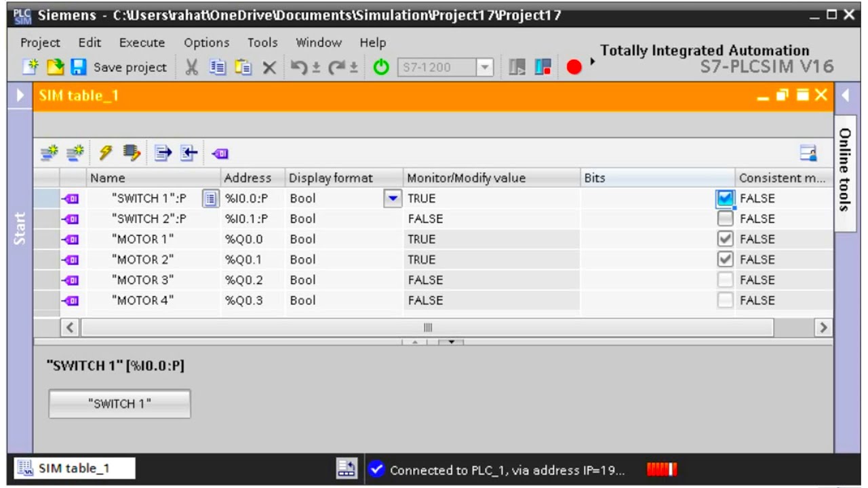Image resolution: width=868 pixels, height=488 pixels.
Task: Click the Start CPU (RUN) toolbar icon
Action: [517, 67]
